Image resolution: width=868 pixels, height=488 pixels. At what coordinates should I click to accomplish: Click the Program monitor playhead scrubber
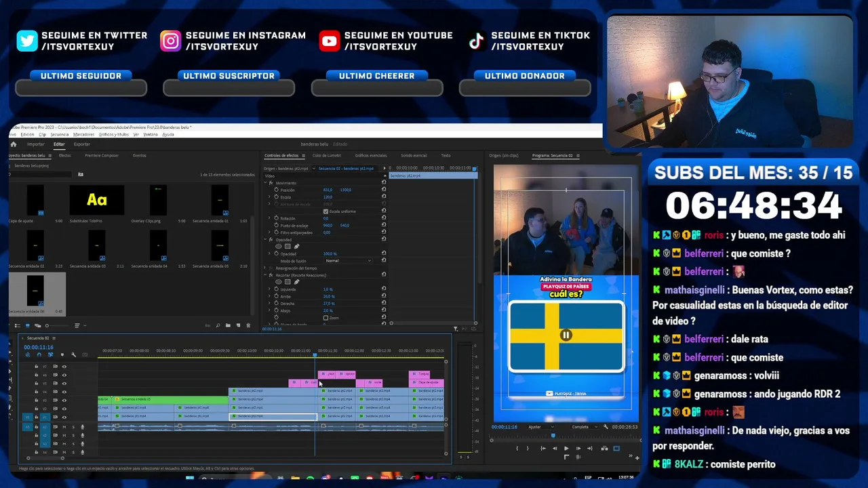pyautogui.click(x=553, y=436)
